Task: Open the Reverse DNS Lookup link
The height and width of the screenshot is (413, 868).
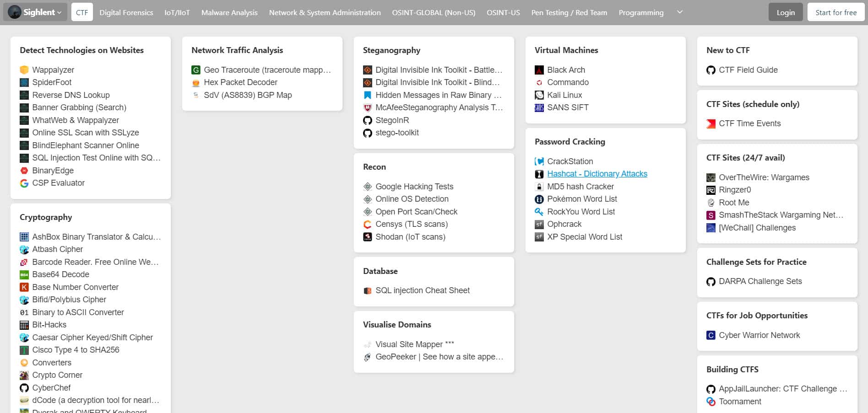Action: click(71, 95)
